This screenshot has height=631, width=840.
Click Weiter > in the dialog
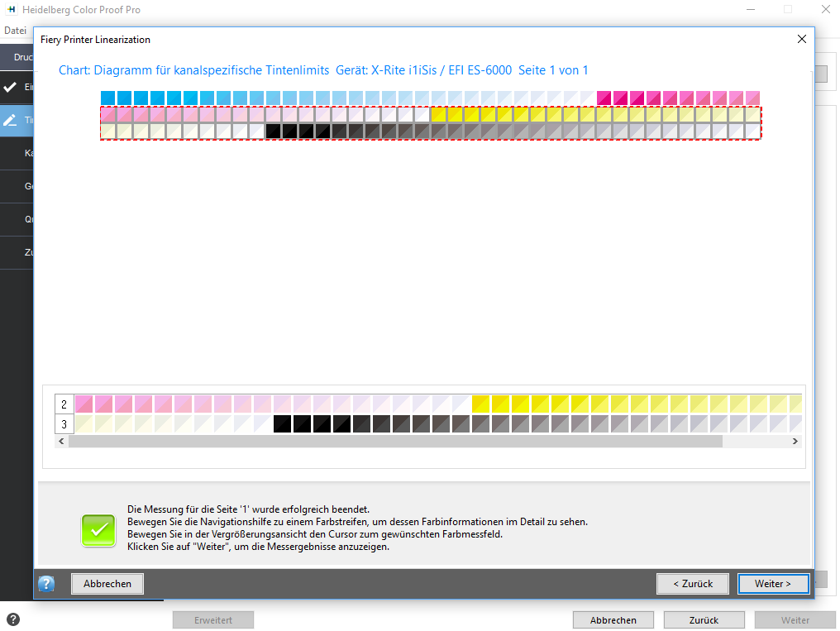(x=773, y=584)
